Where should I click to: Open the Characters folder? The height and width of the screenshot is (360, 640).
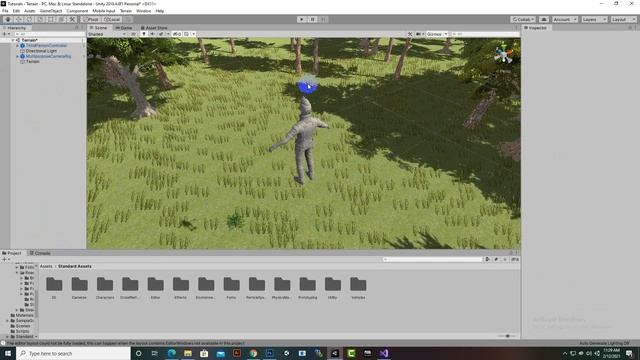tap(105, 288)
